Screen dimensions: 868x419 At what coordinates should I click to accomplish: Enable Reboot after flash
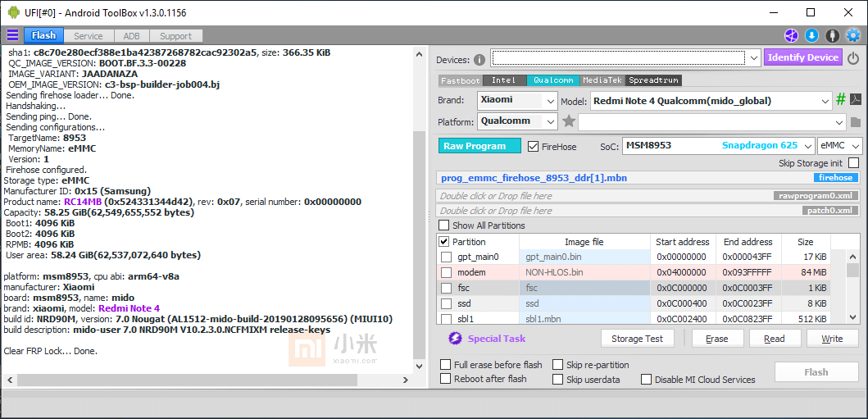click(445, 379)
